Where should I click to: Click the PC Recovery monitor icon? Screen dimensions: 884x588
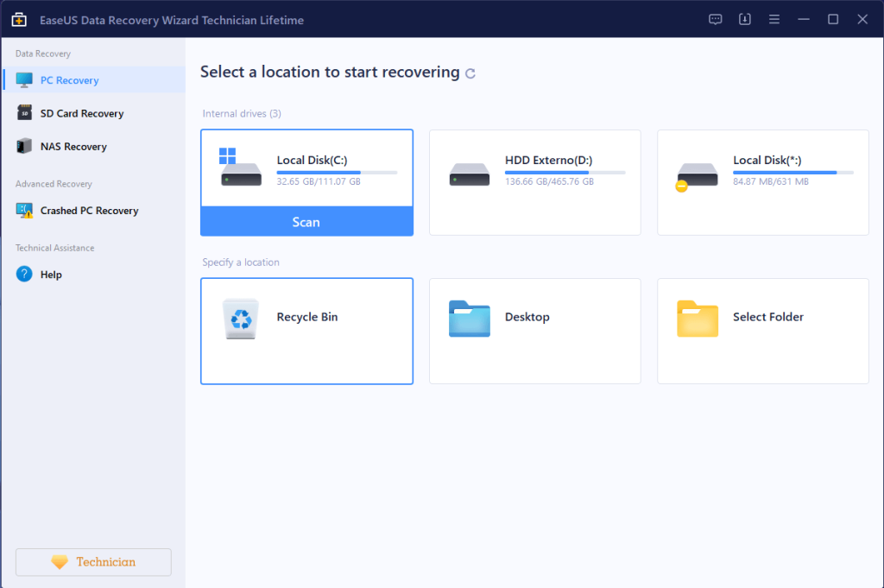(x=24, y=80)
